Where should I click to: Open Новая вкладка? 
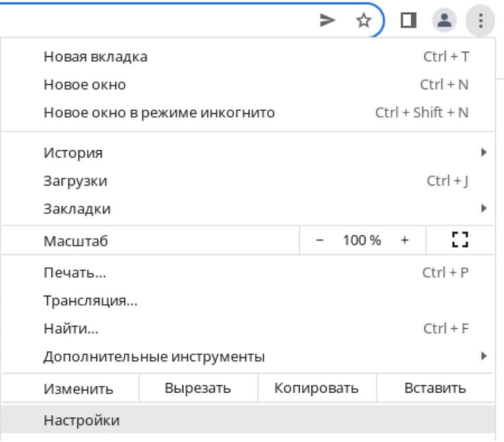(x=248, y=56)
